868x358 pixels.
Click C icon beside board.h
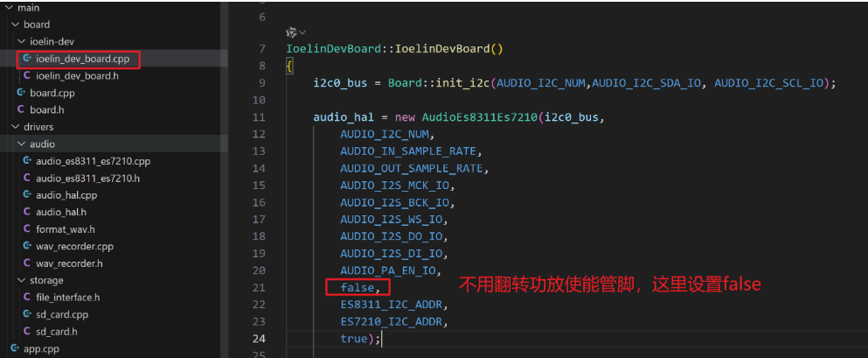pyautogui.click(x=21, y=109)
